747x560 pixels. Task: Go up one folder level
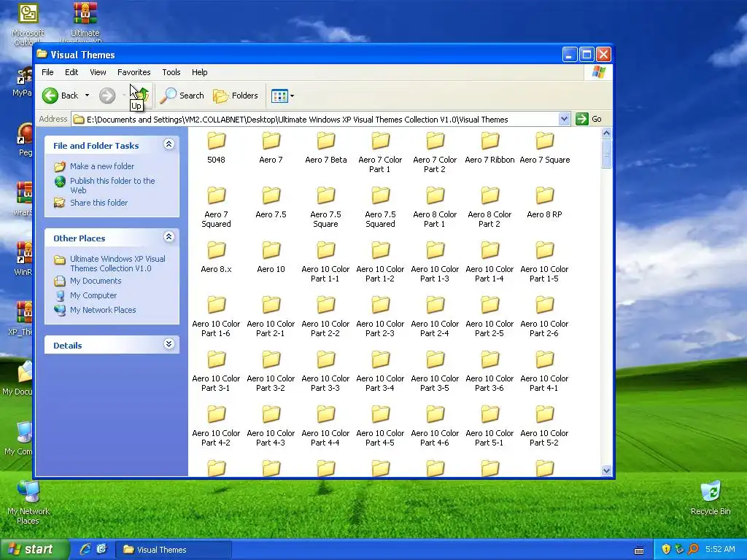(142, 96)
